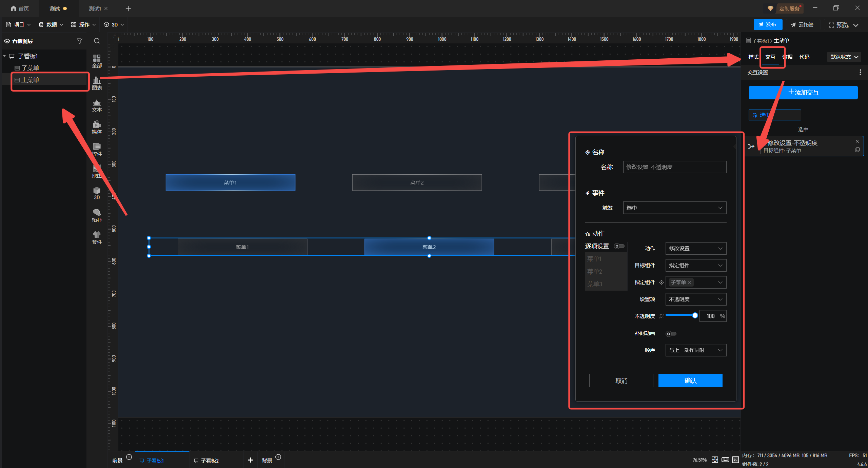Open the 媒体 media components category
The width and height of the screenshot is (868, 468).
(x=97, y=127)
